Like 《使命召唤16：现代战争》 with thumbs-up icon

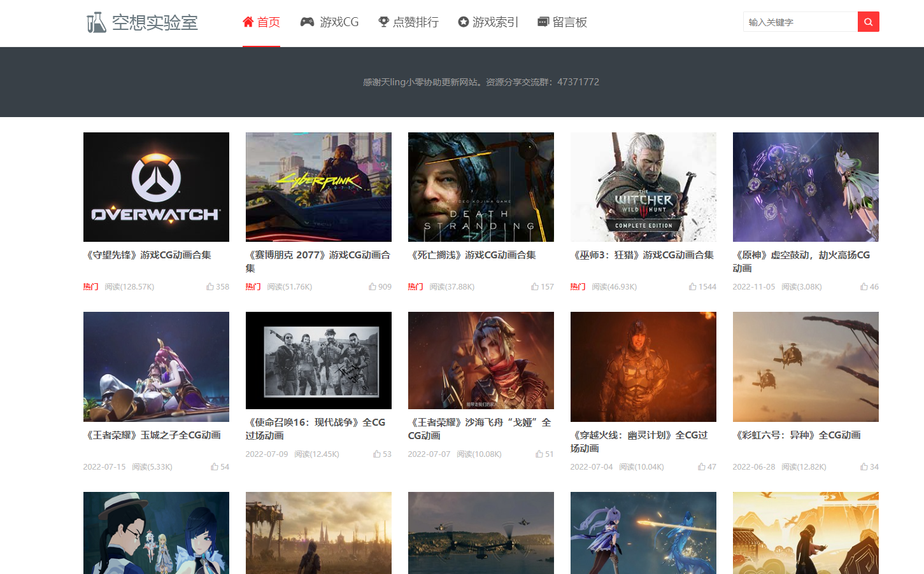[x=376, y=454]
